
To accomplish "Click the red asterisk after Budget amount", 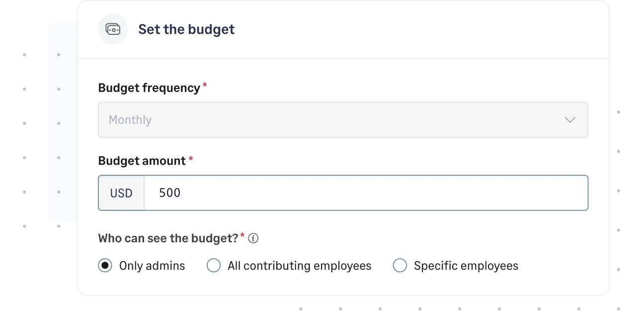I will [x=191, y=158].
